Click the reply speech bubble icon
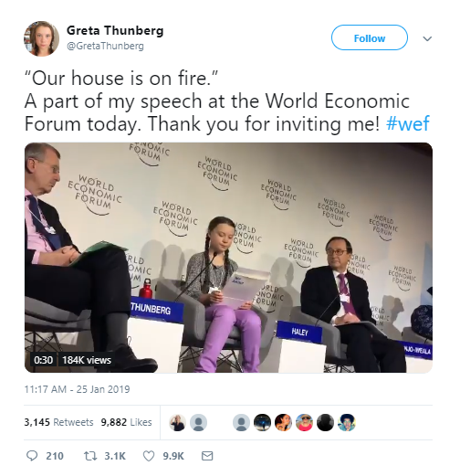This screenshot has height=476, width=460. tap(32, 456)
